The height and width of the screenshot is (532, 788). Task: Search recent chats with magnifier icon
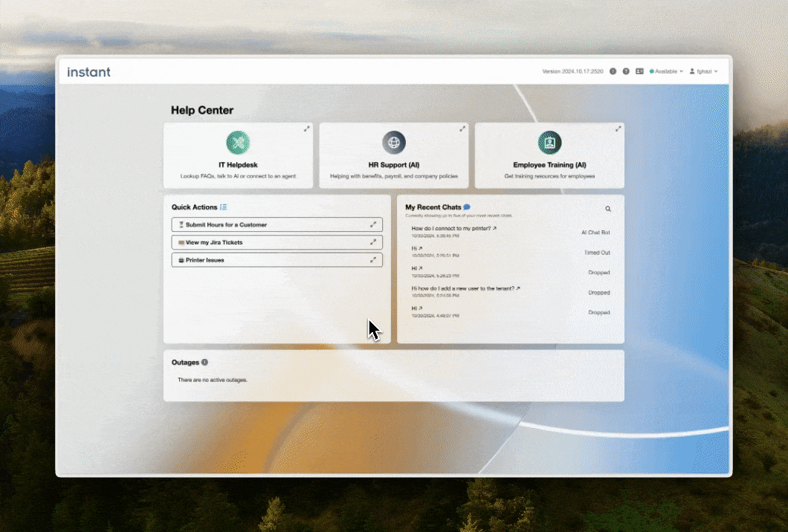pos(608,209)
